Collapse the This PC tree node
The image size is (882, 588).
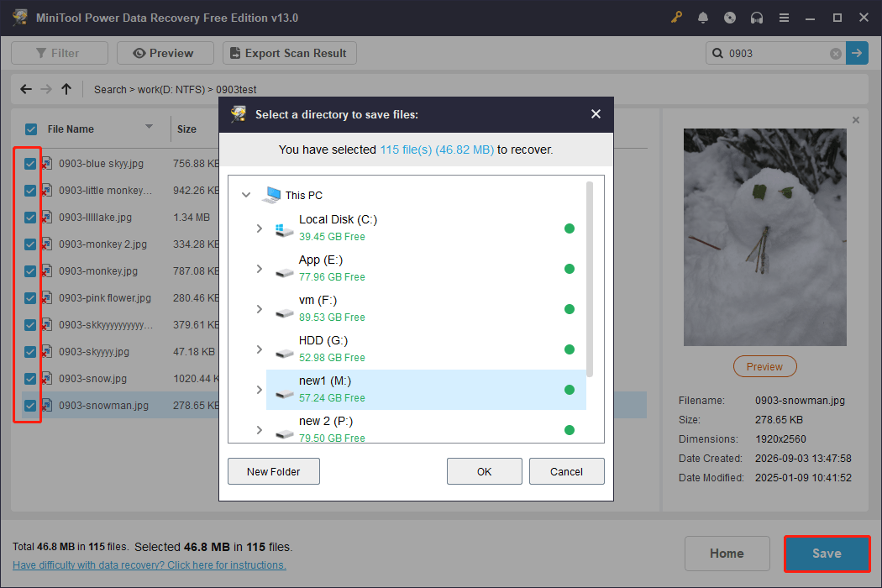pyautogui.click(x=246, y=195)
